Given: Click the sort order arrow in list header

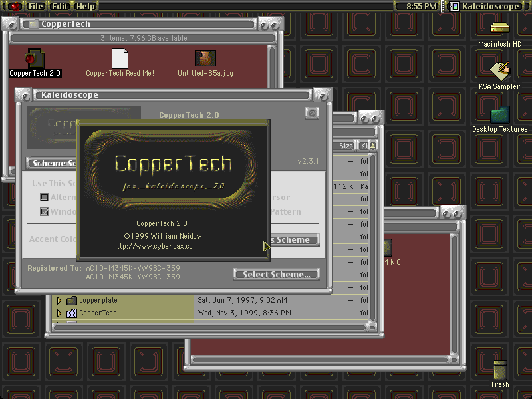Looking at the screenshot, I should tap(372, 146).
